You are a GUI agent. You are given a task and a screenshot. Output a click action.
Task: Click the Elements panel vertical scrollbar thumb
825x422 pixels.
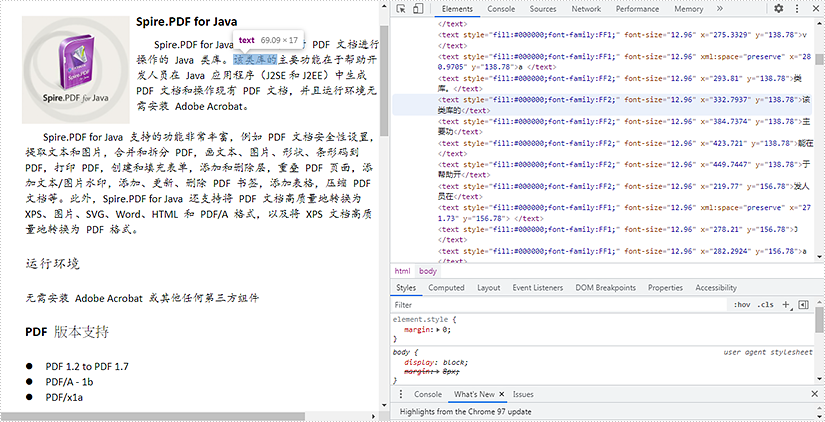click(819, 58)
